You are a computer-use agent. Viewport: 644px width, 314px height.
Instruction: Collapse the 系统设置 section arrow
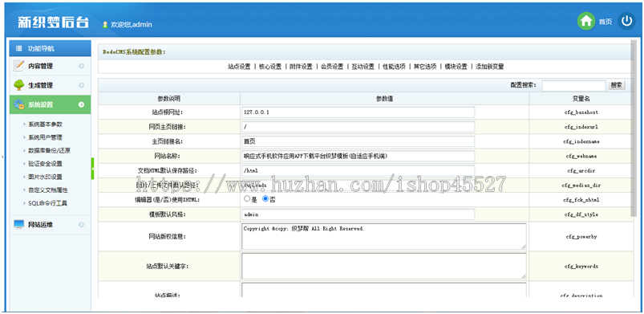[x=81, y=104]
